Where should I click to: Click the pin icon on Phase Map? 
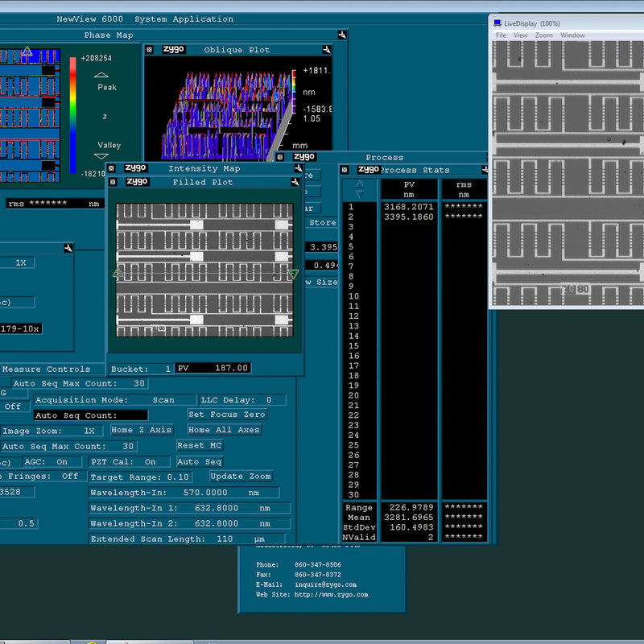342,35
